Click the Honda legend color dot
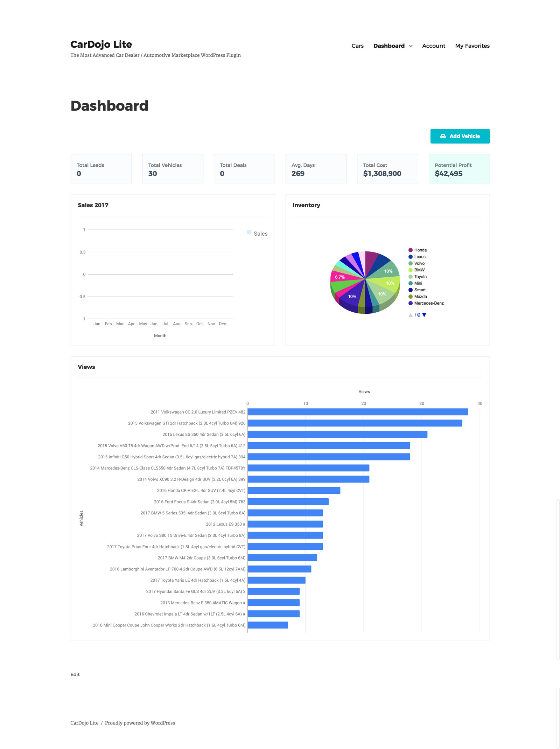The image size is (560, 749). click(411, 250)
